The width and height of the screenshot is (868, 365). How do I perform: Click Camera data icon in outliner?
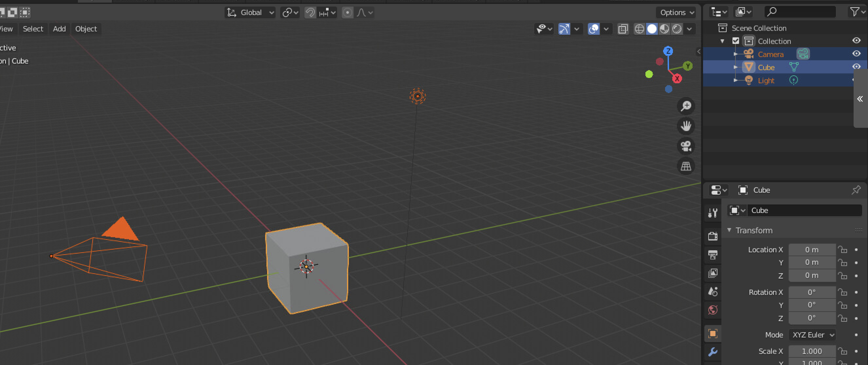click(803, 54)
